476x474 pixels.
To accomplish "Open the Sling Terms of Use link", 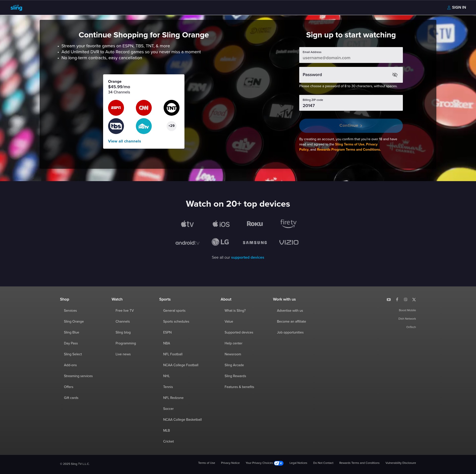I will (x=350, y=144).
